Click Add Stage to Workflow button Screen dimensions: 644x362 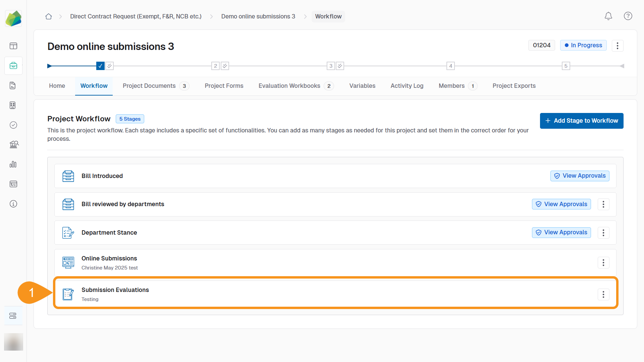(x=581, y=121)
